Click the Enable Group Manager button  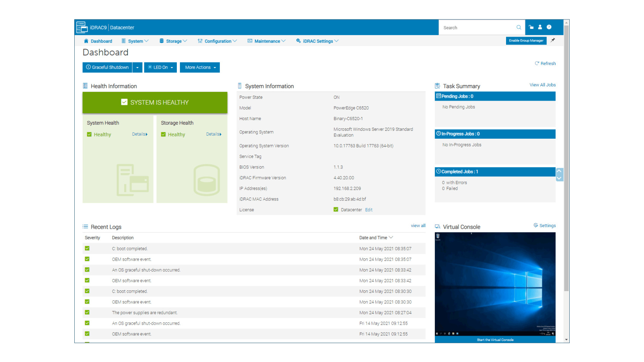(526, 41)
